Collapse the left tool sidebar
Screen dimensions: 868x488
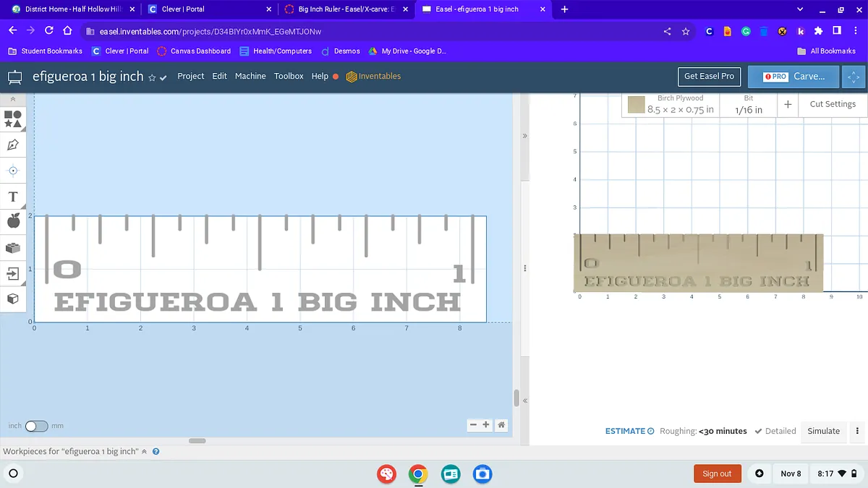point(13,99)
